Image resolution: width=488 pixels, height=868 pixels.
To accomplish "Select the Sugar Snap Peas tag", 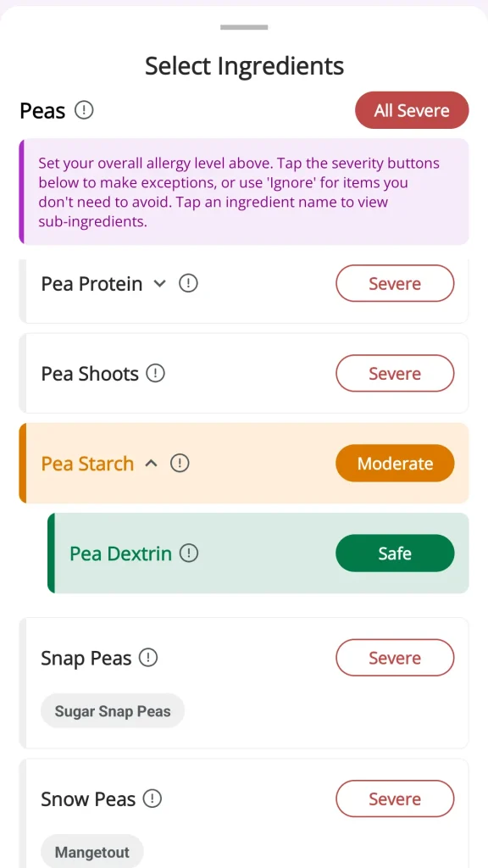I will pyautogui.click(x=113, y=711).
